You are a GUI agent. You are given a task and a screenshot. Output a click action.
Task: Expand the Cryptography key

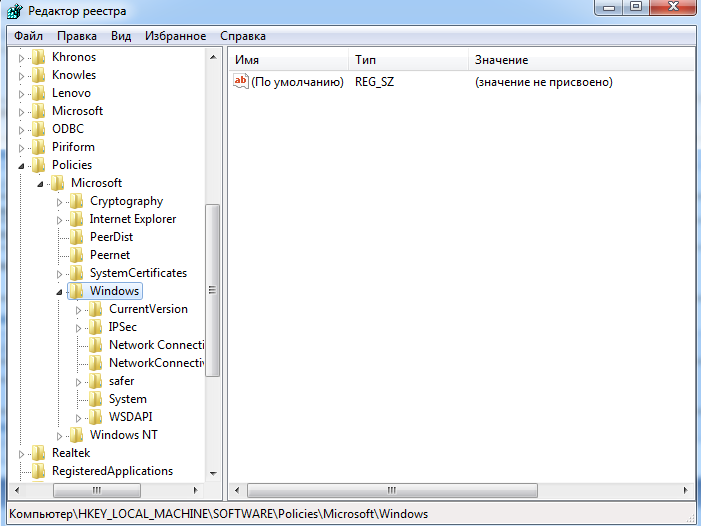(59, 202)
